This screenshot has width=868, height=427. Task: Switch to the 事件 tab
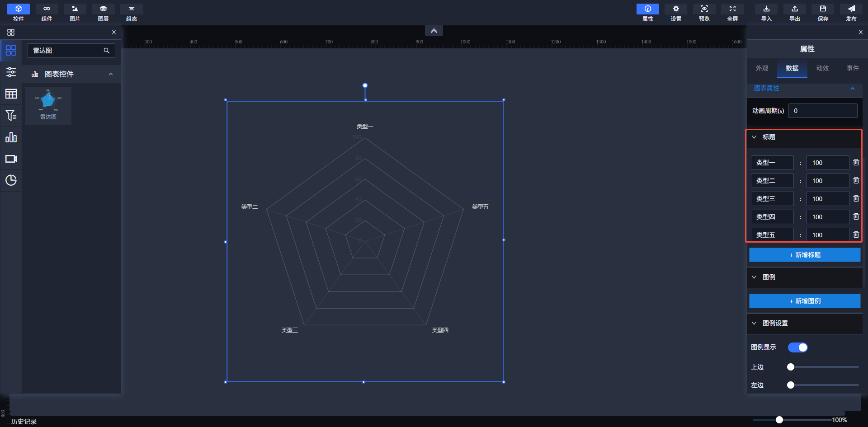tap(853, 68)
